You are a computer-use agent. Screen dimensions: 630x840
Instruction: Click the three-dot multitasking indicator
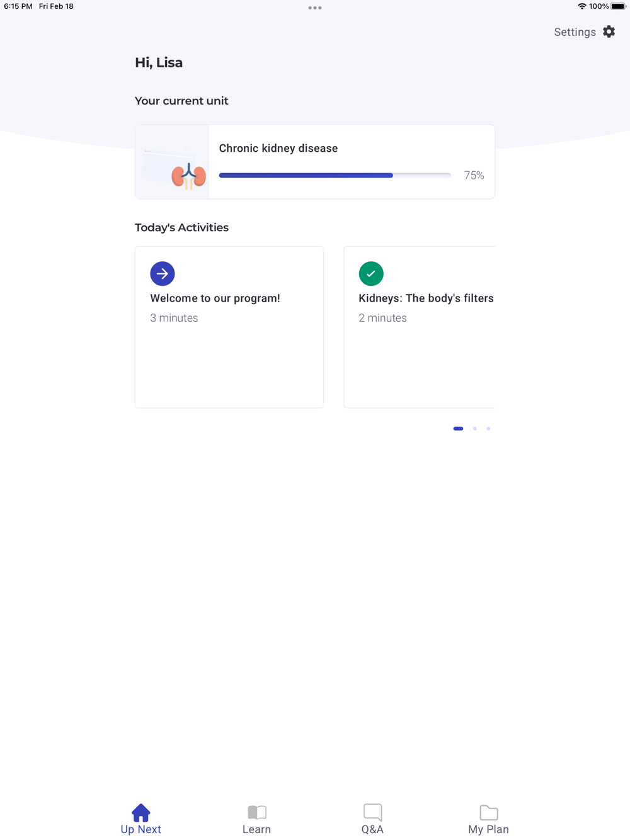point(315,8)
